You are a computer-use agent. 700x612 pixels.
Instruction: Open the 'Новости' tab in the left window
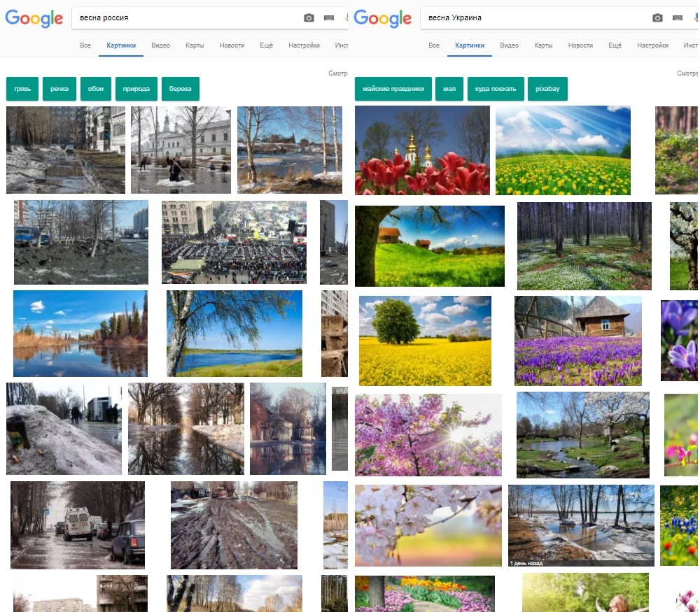[x=232, y=45]
